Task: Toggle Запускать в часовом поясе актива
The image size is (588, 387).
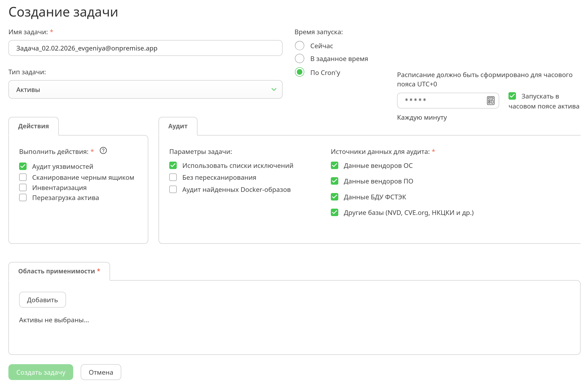Action: click(512, 96)
